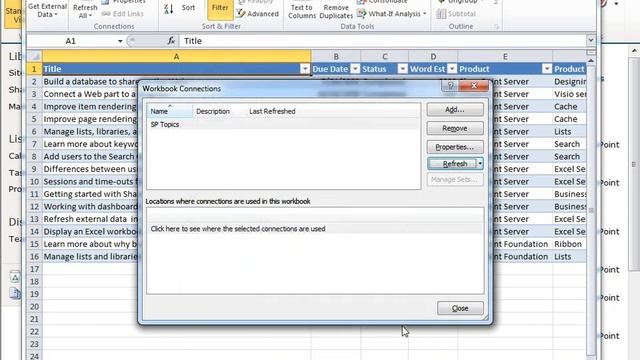This screenshot has height=360, width=640.
Task: Open the Status column filter dropdown
Action: click(403, 69)
